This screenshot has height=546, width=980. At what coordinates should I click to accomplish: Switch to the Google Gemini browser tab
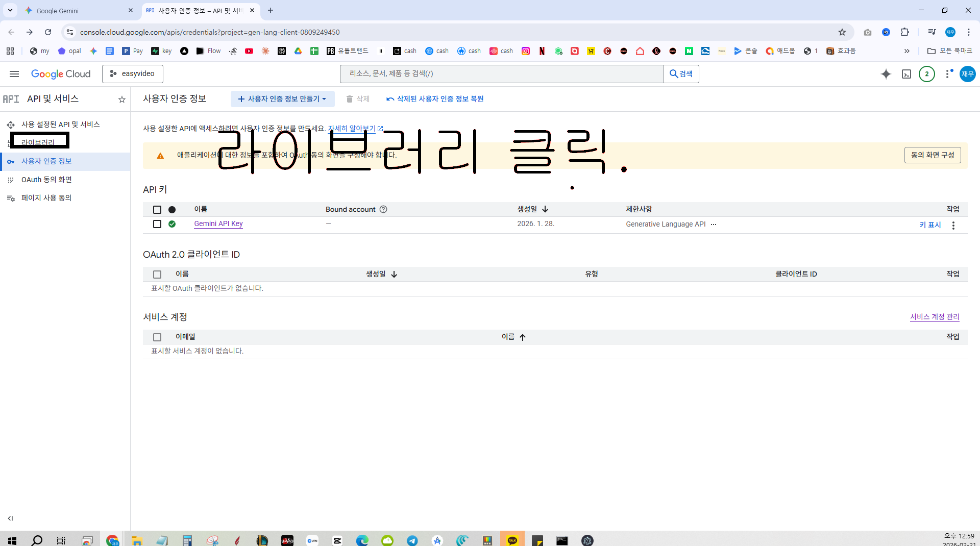pos(79,10)
